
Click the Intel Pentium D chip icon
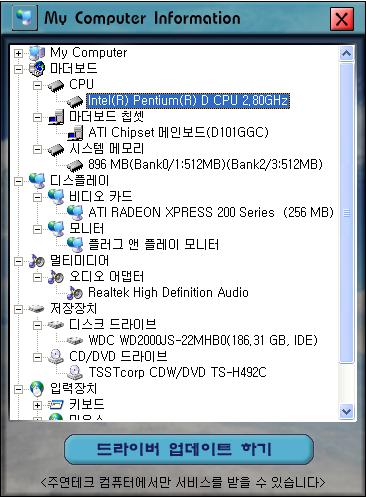[75, 101]
